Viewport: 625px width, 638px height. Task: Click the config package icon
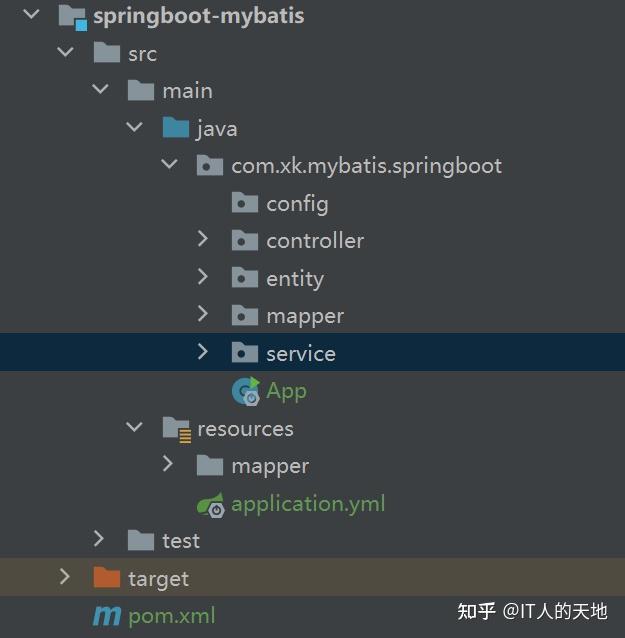click(x=245, y=203)
